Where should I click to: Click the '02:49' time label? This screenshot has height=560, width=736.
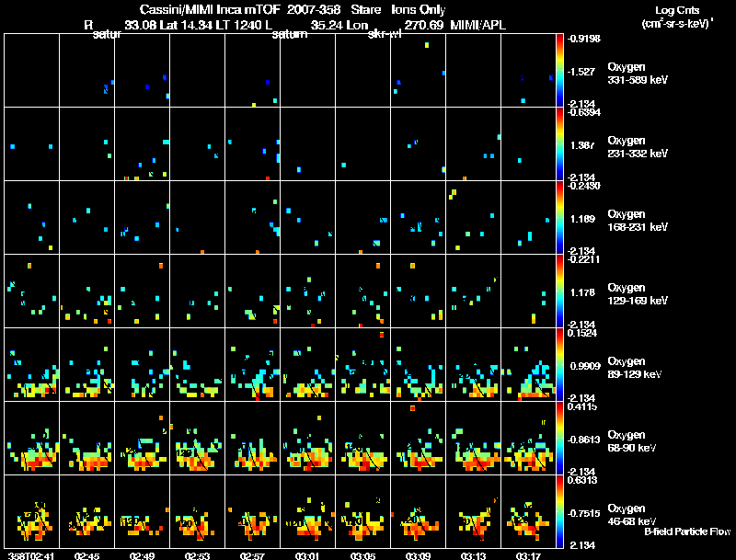pyautogui.click(x=143, y=556)
